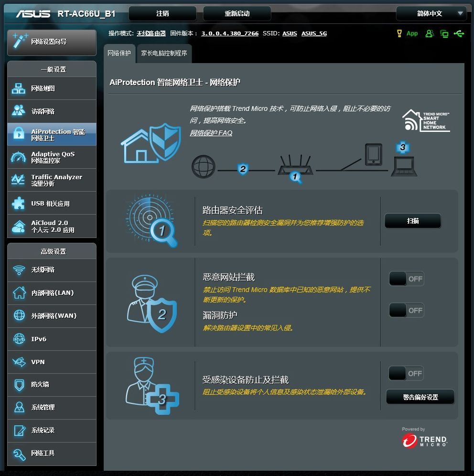The height and width of the screenshot is (476, 474).
Task: Click the green guest user status icon
Action: 430,33
